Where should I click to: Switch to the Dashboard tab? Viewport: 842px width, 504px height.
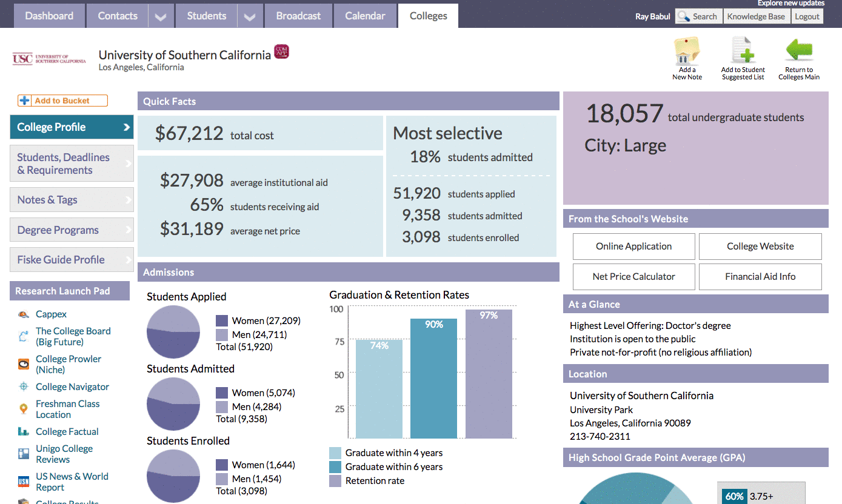point(49,16)
